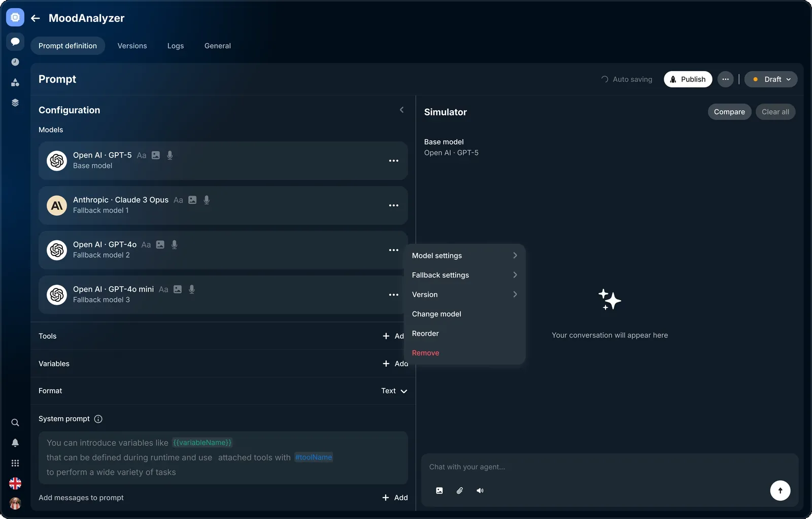
Task: Collapse the Configuration panel with the chevron
Action: [401, 110]
